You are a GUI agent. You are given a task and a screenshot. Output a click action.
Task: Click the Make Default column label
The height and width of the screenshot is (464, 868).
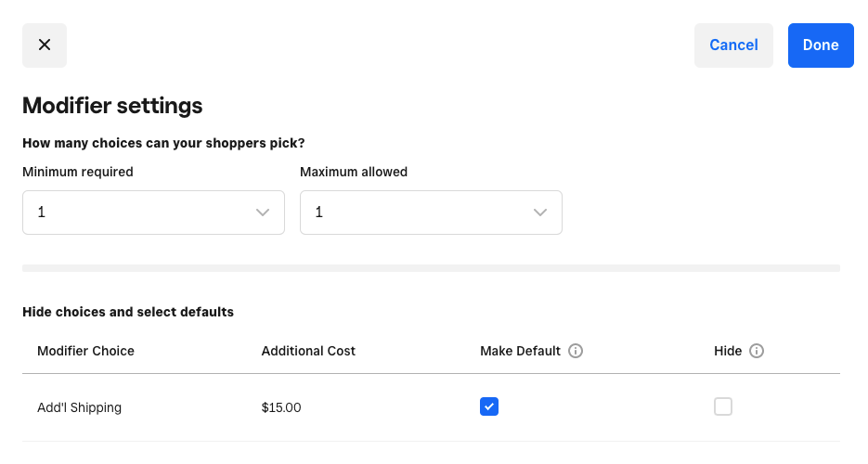(520, 351)
